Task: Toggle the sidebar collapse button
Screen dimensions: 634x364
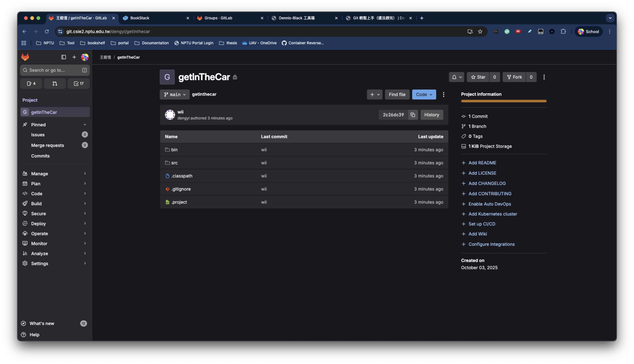Action: [x=63, y=57]
